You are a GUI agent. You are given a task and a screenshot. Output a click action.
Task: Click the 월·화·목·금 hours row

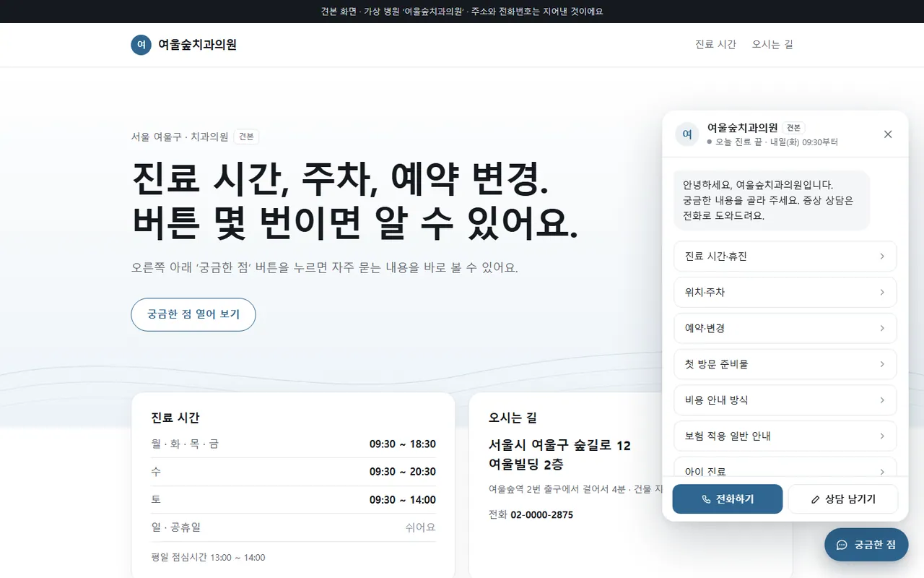pos(293,444)
